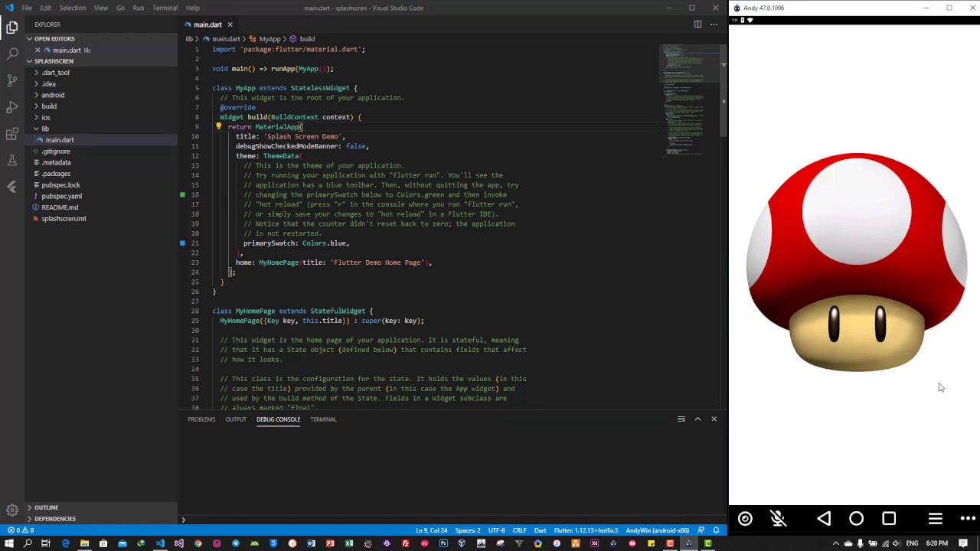Open the Run and Debug view
Viewport: 980px width, 551px height.
coord(11,107)
